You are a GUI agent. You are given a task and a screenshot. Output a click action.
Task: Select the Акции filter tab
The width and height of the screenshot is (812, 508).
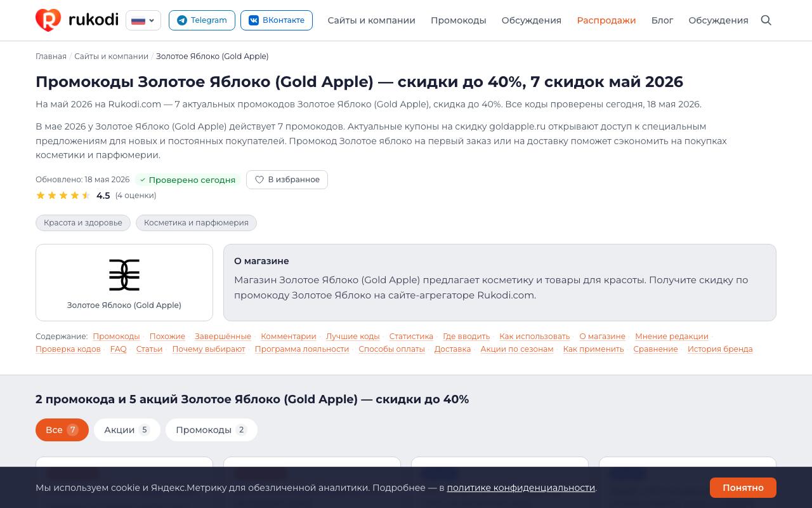(127, 430)
